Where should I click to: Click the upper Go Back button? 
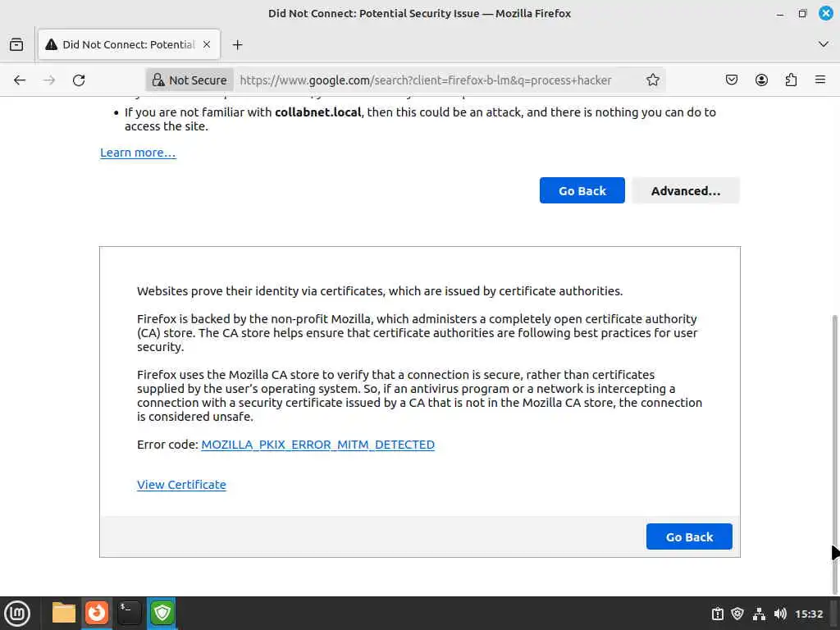tap(582, 190)
